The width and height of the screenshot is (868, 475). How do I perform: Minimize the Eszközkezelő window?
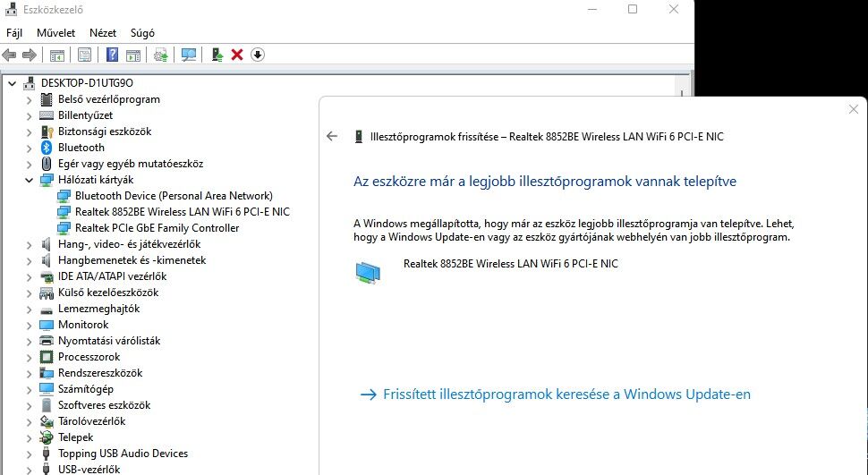[x=592, y=9]
